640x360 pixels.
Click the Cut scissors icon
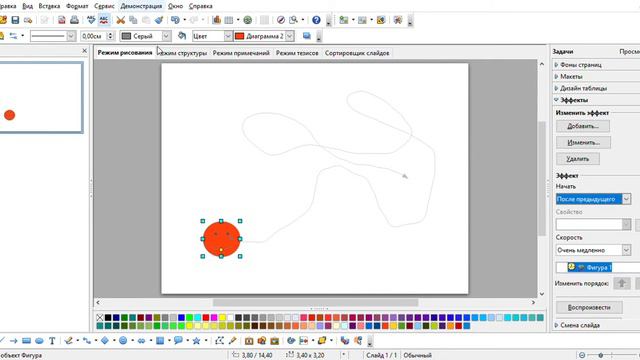pos(120,20)
